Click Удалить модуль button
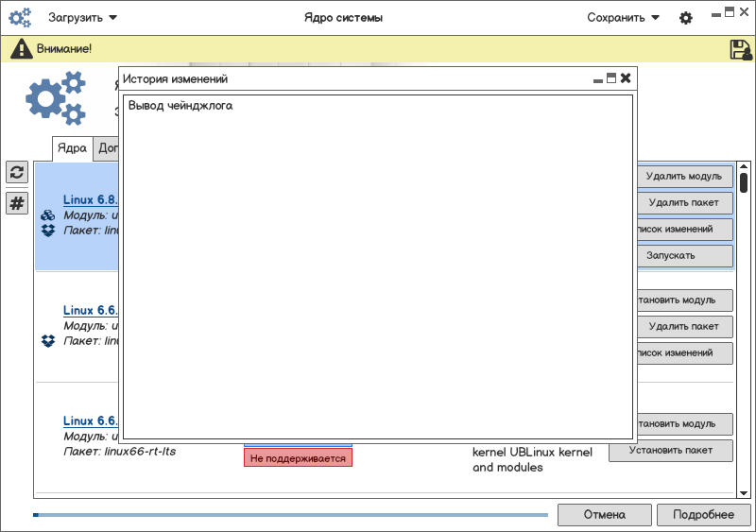Screen dimensions: 756x532 [684, 177]
